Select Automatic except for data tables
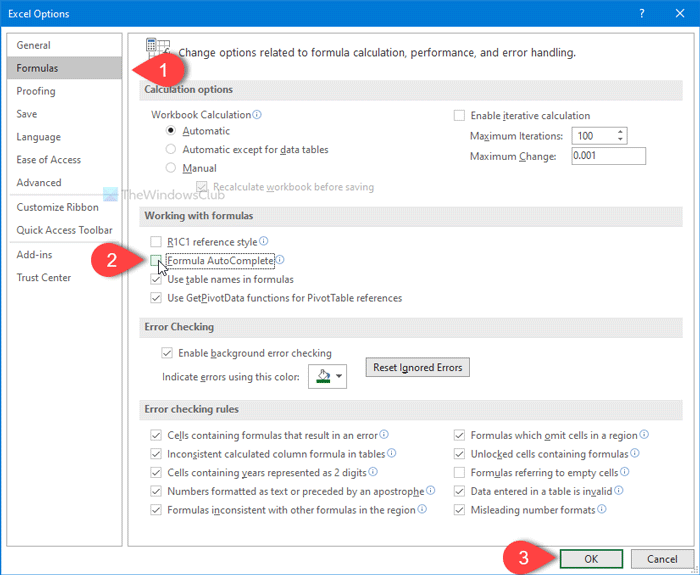This screenshot has width=700, height=575. tap(171, 149)
